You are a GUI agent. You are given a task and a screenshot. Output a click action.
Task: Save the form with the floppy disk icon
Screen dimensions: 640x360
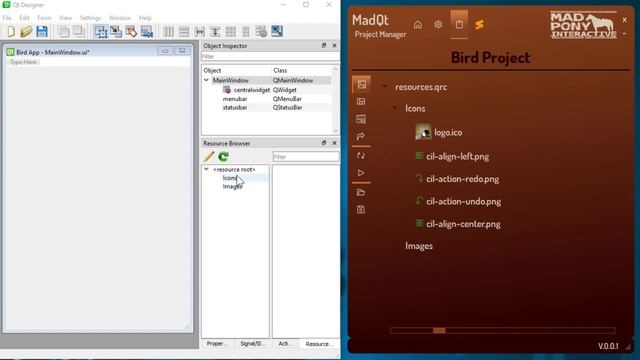pos(42,31)
